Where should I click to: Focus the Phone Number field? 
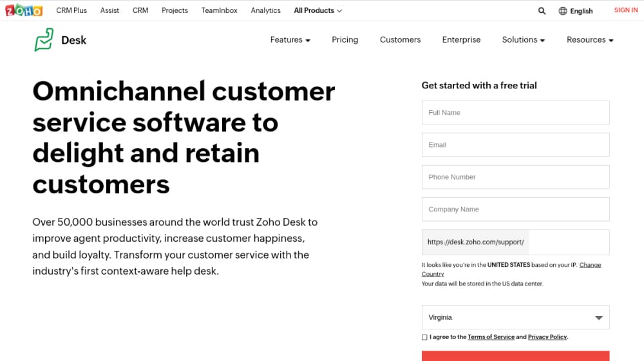(x=515, y=177)
